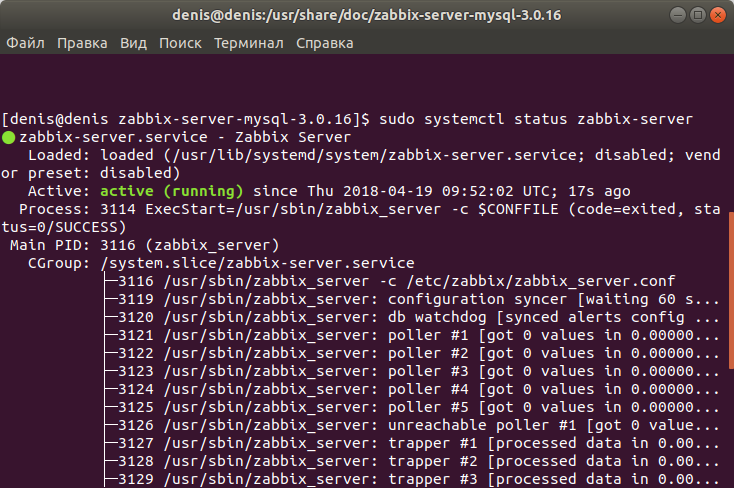The image size is (734, 488).
Task: Click the 3127 trapper #1 line
Action: click(418, 443)
